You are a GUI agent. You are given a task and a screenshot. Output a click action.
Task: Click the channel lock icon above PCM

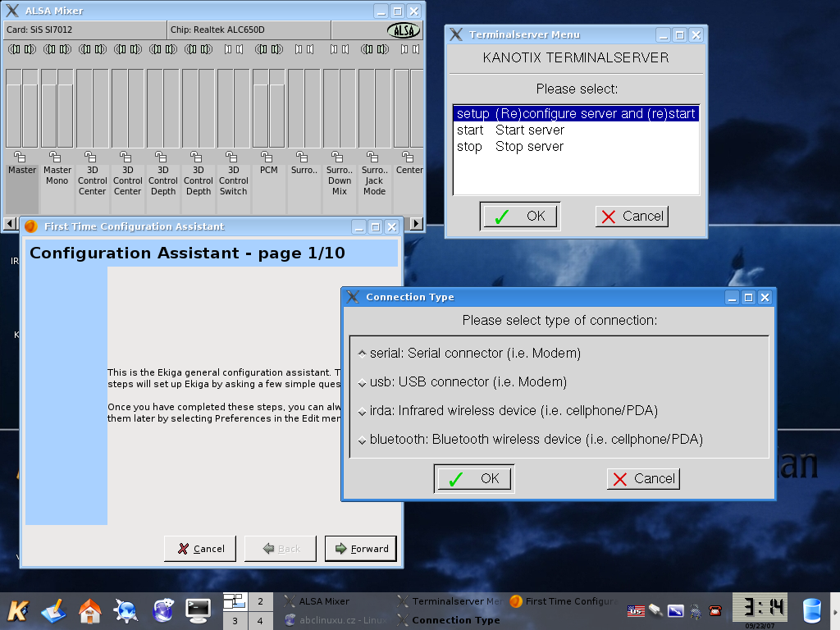click(x=267, y=157)
